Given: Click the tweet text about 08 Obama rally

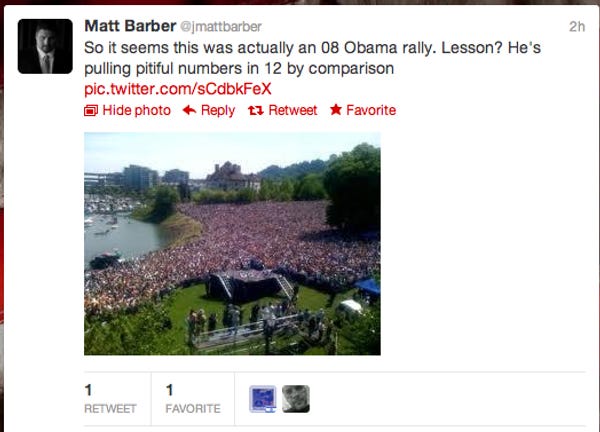Looking at the screenshot, I should [x=312, y=58].
